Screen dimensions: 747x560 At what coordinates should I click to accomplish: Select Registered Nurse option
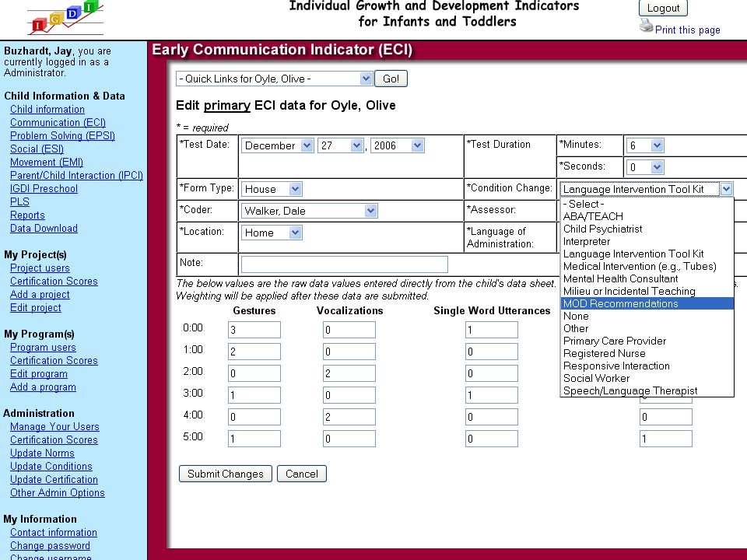(647, 353)
